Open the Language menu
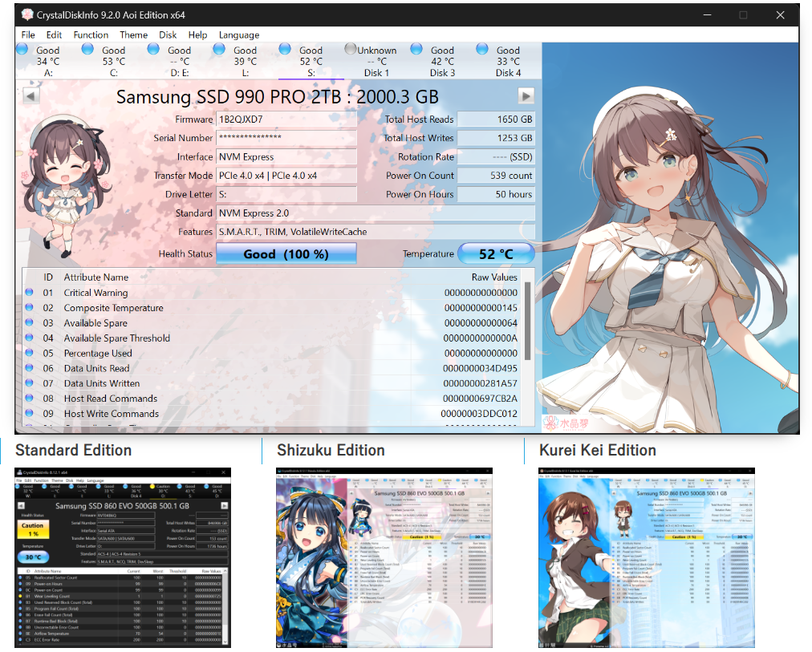 (238, 34)
